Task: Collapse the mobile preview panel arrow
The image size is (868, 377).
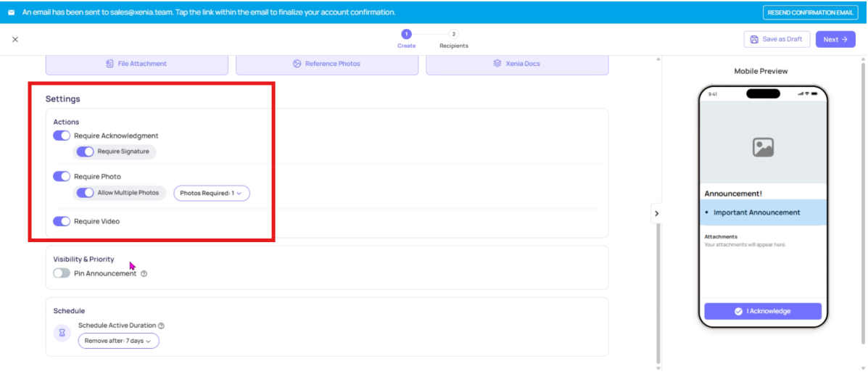Action: pyautogui.click(x=656, y=213)
